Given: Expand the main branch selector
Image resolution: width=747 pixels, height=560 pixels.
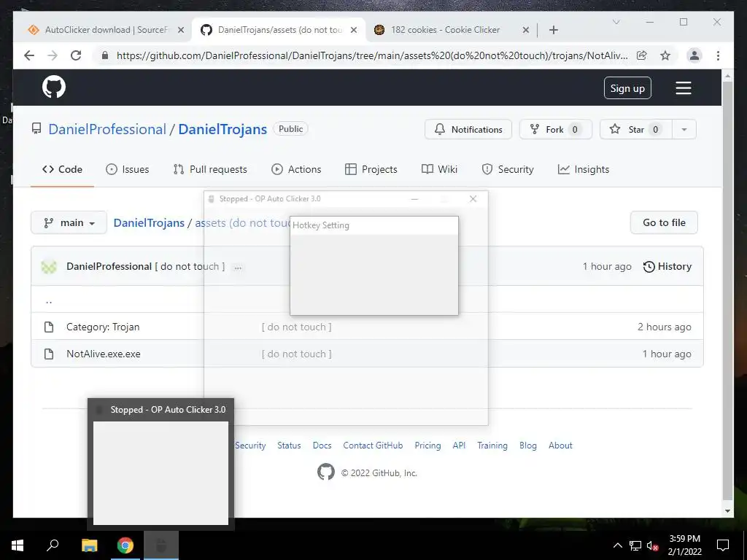Looking at the screenshot, I should 69,222.
